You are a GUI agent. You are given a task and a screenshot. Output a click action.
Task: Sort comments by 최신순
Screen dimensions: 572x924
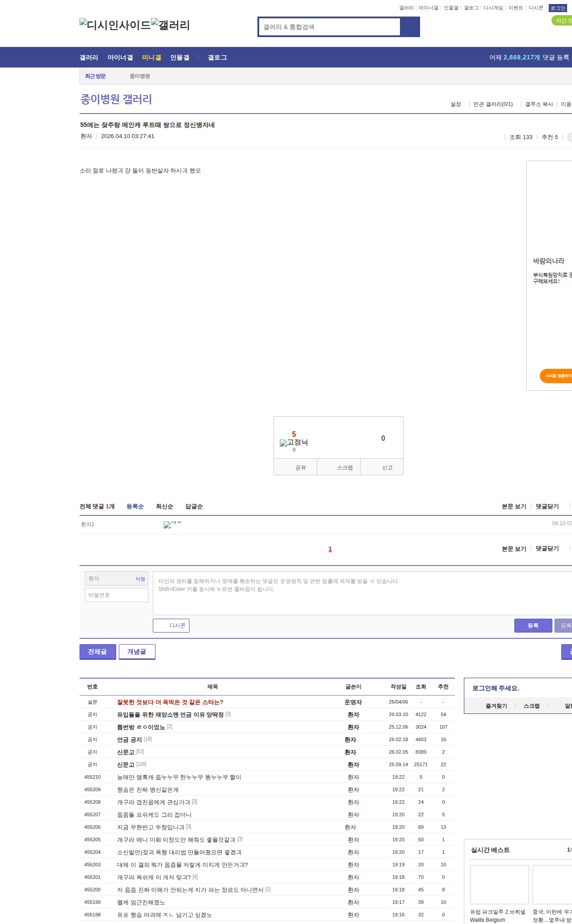click(164, 506)
